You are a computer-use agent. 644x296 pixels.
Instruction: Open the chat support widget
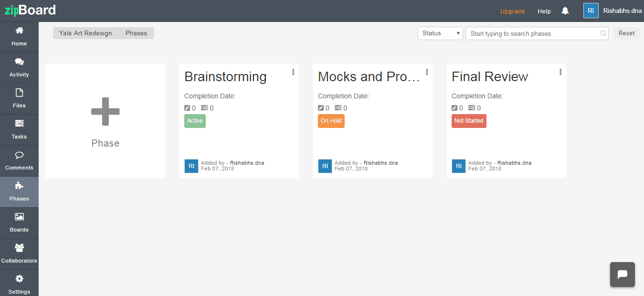pos(622,275)
